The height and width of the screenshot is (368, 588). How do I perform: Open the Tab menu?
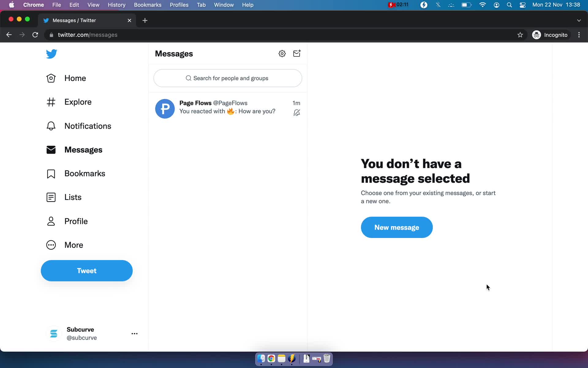point(201,5)
